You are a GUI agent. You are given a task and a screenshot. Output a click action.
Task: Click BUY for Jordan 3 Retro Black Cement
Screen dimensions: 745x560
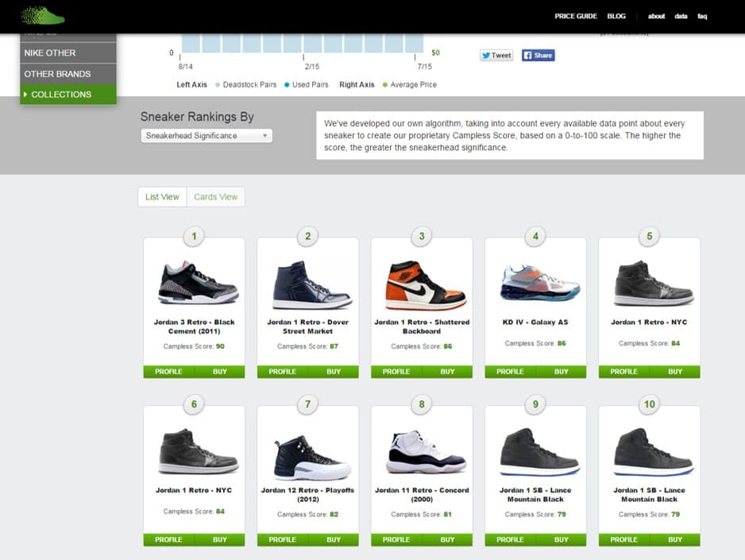tap(219, 372)
